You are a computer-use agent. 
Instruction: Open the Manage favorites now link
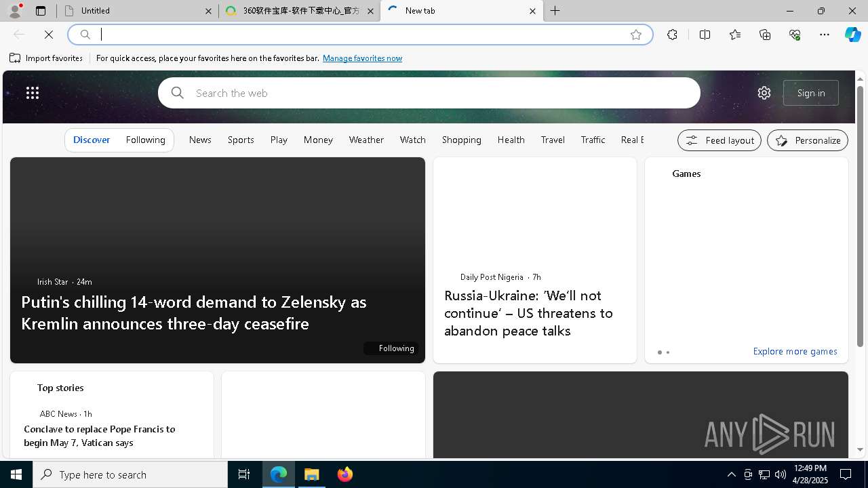tap(362, 58)
